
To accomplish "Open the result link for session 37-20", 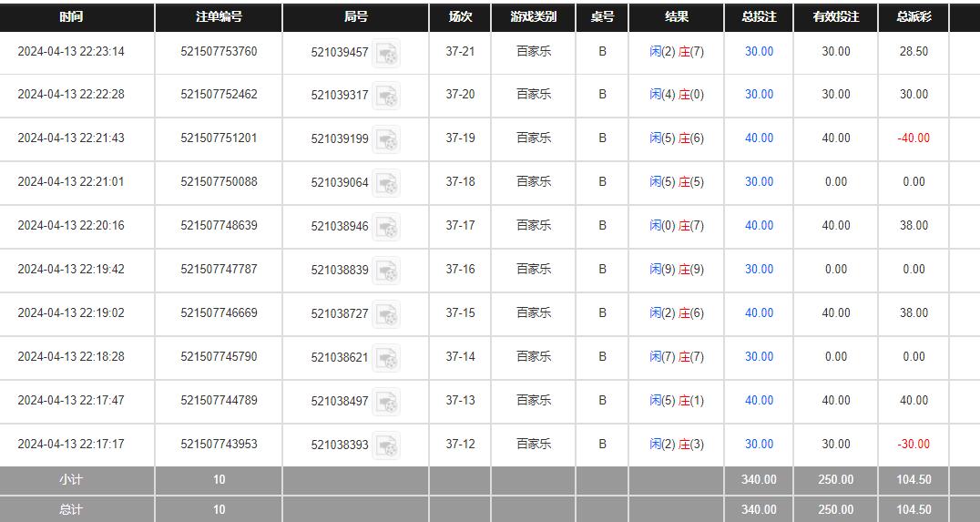I will pos(677,95).
